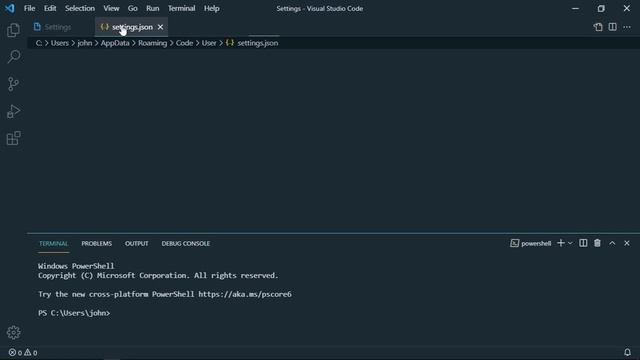Open the Run menu
Viewport: 640px width, 360px height.
153,8
